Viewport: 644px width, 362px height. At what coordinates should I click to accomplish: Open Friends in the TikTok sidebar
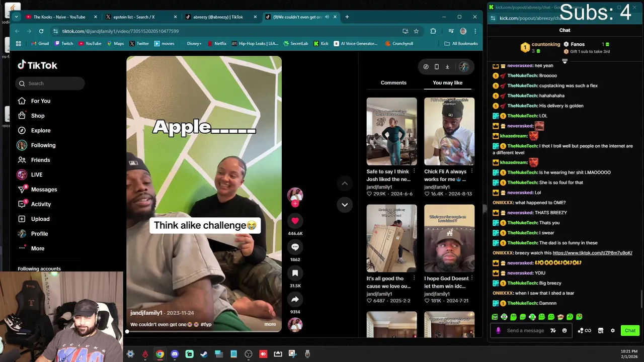pyautogui.click(x=34, y=160)
